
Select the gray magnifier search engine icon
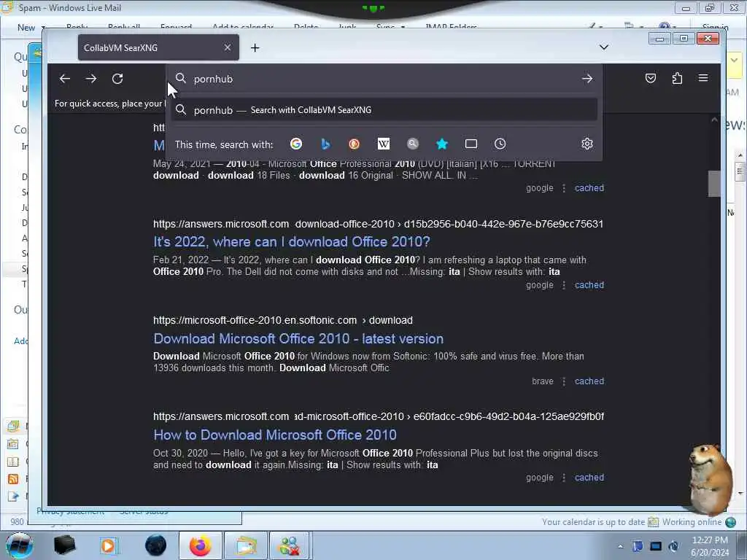[x=413, y=144]
